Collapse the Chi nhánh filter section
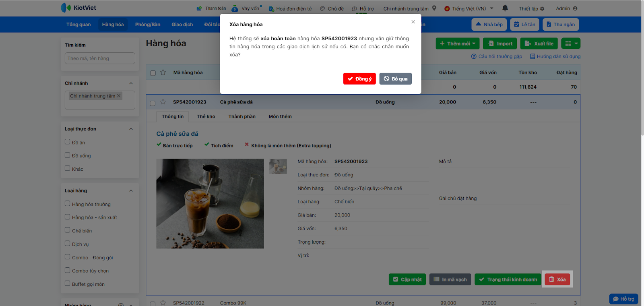This screenshot has height=306, width=644. 131,83
